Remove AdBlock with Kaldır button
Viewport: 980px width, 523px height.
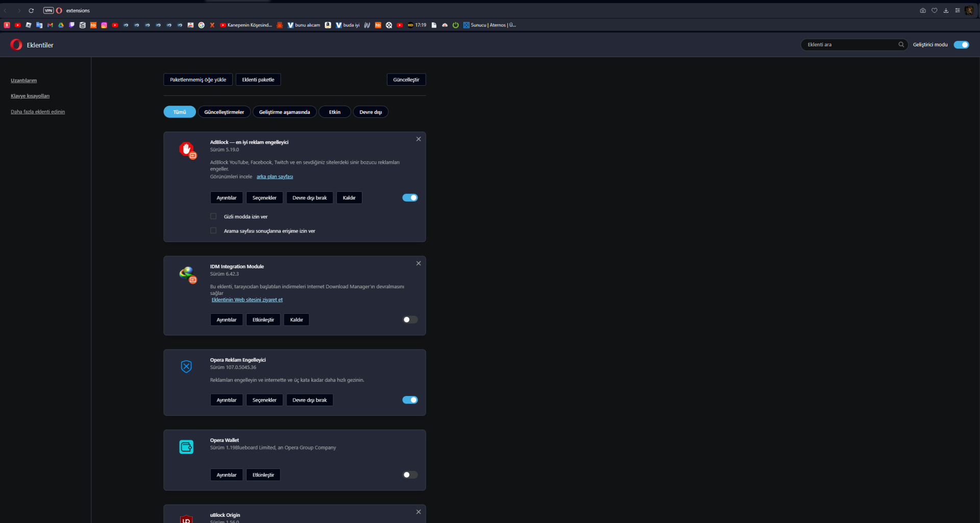[349, 198]
